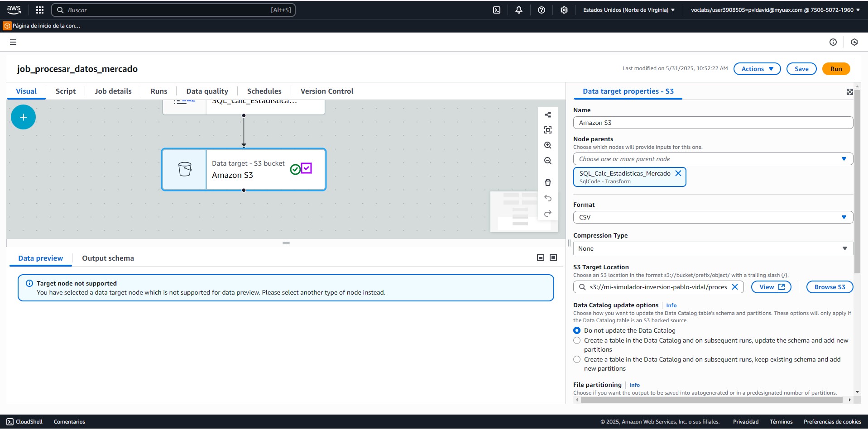Zoom in on the canvas
868x429 pixels.
548,145
